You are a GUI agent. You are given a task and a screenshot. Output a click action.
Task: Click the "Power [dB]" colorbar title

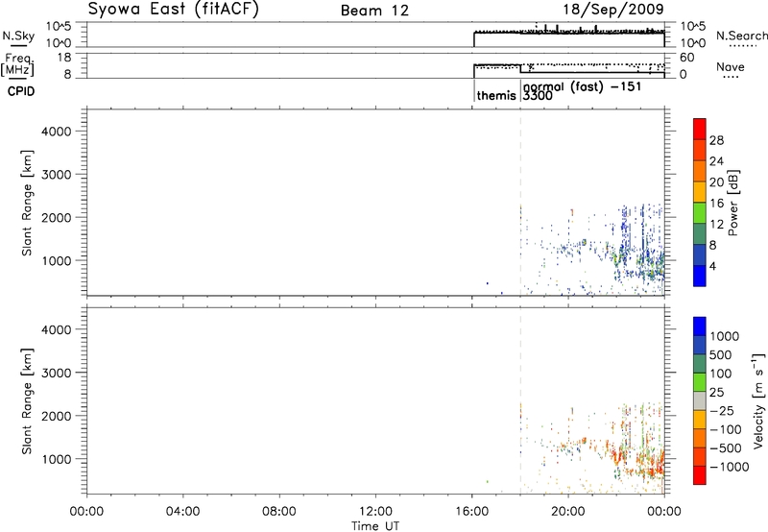pos(733,203)
